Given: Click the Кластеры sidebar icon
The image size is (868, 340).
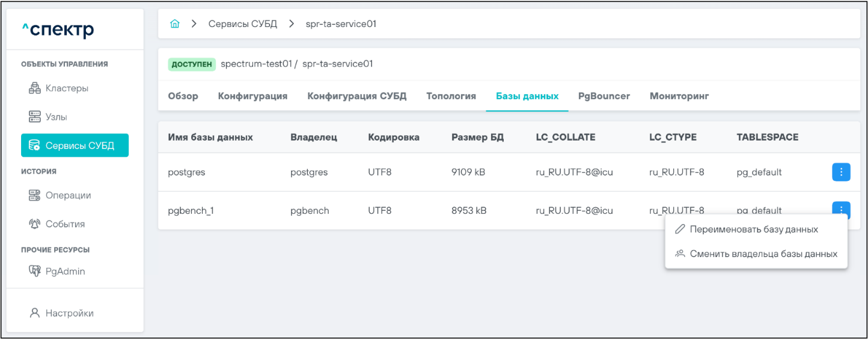Looking at the screenshot, I should (x=35, y=88).
